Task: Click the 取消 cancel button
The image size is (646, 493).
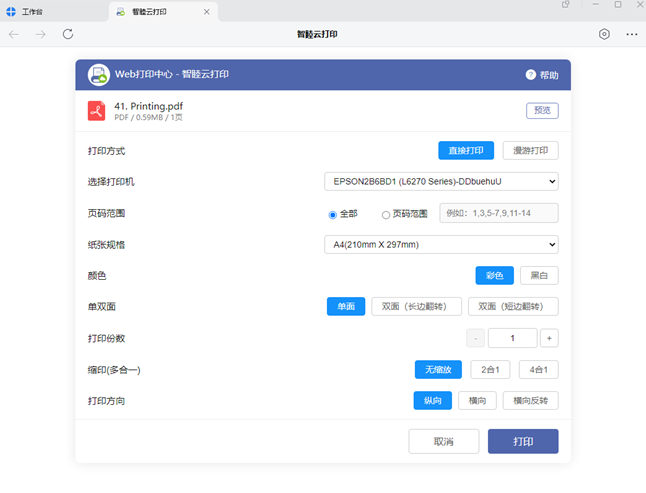Action: tap(444, 442)
